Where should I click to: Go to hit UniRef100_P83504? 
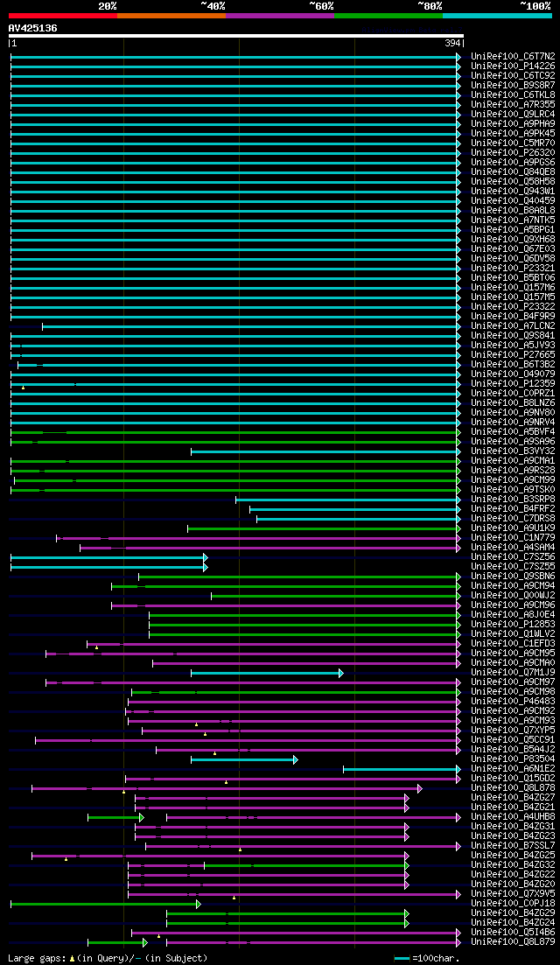coord(513,759)
